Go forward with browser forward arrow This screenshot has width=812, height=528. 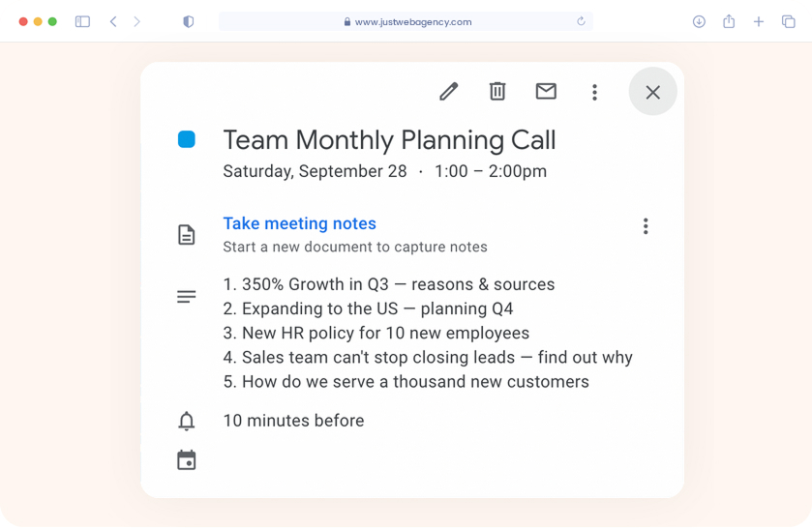click(136, 21)
